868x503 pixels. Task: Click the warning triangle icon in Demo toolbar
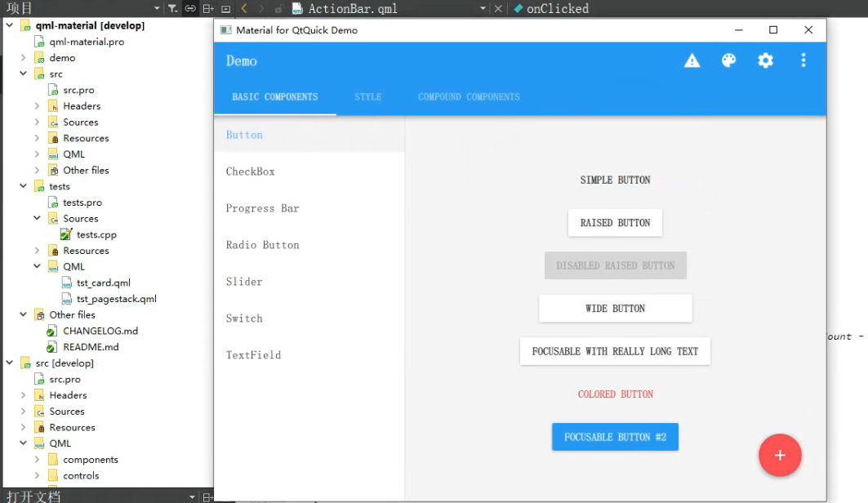(692, 60)
